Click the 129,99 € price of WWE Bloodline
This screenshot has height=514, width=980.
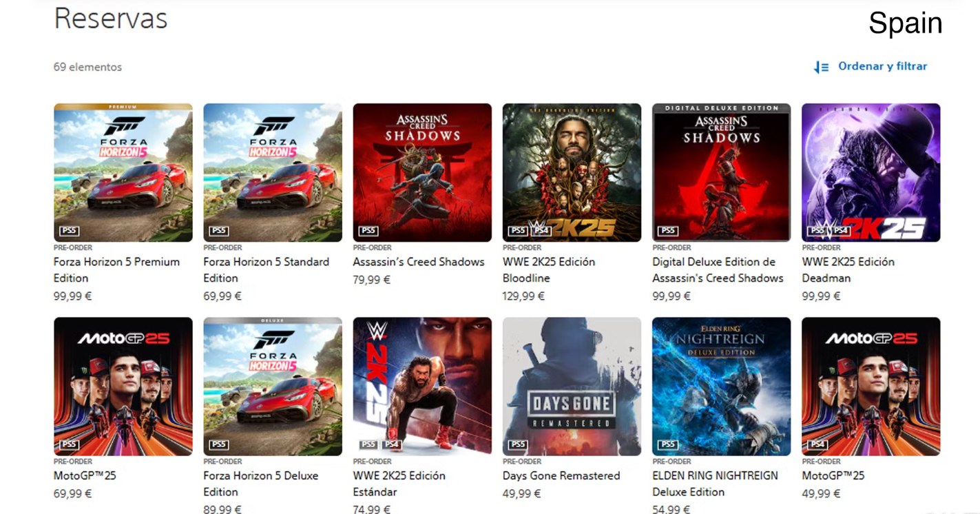point(523,296)
